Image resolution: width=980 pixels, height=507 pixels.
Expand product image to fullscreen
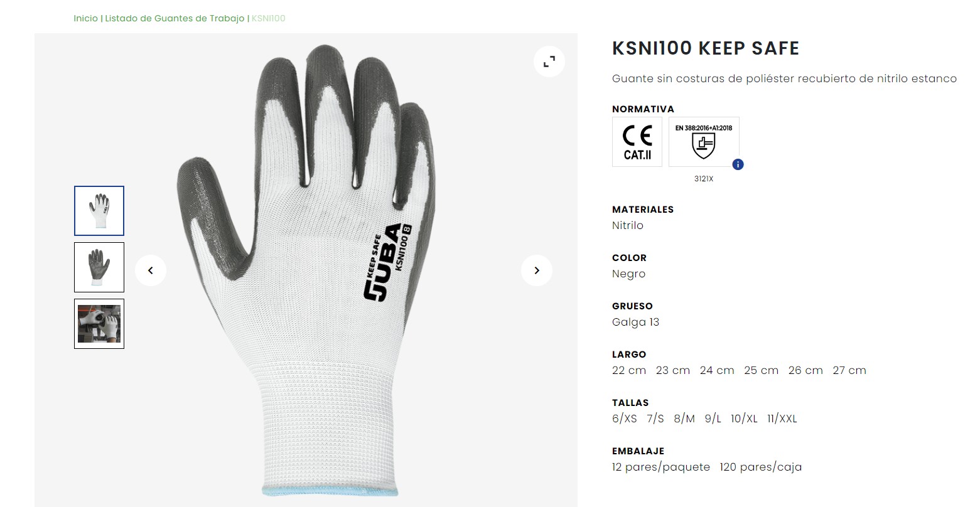(549, 61)
